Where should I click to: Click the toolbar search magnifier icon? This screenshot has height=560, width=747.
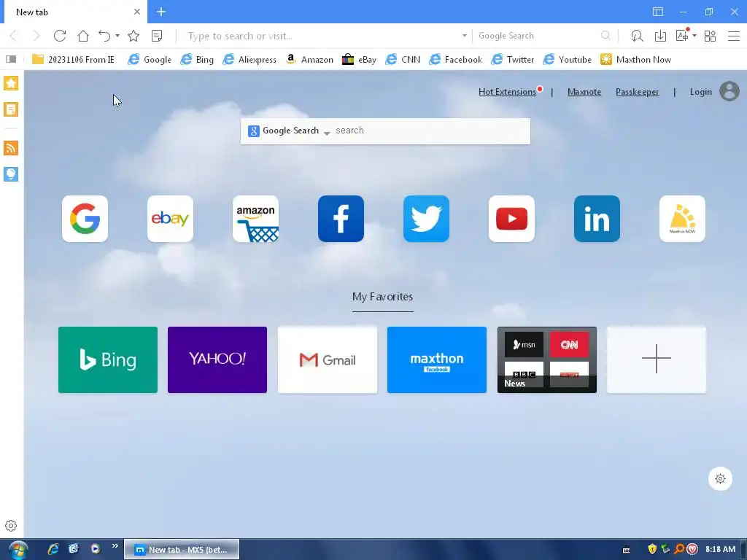tap(605, 36)
